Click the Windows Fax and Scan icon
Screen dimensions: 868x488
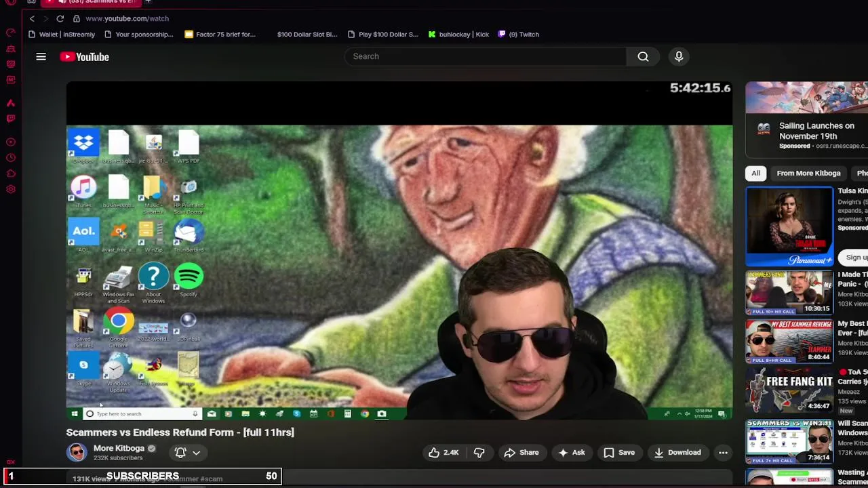[119, 283]
